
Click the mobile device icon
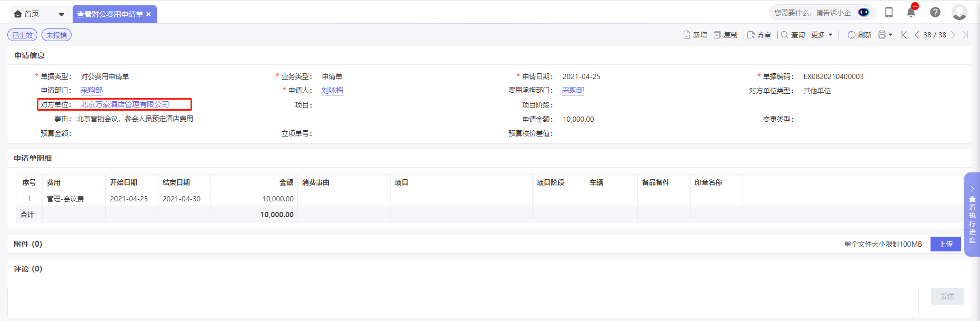click(x=889, y=13)
